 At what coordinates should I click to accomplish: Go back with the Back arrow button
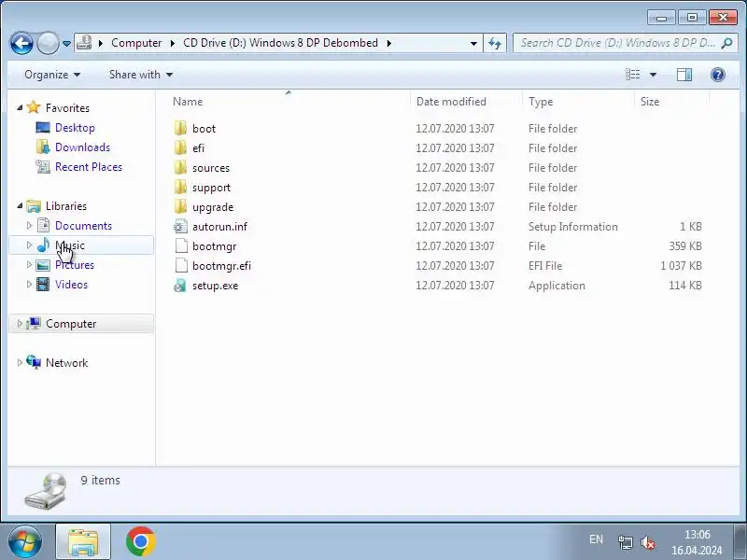pyautogui.click(x=21, y=44)
